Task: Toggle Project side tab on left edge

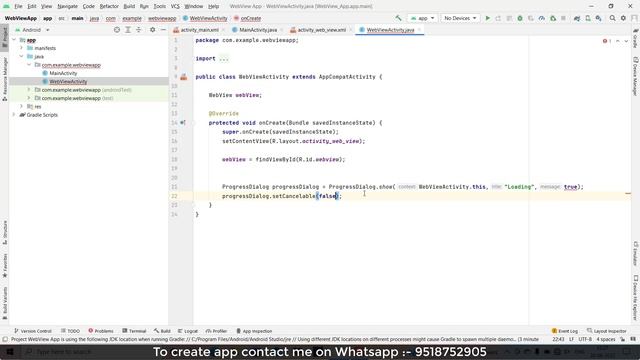Action: (x=4, y=37)
